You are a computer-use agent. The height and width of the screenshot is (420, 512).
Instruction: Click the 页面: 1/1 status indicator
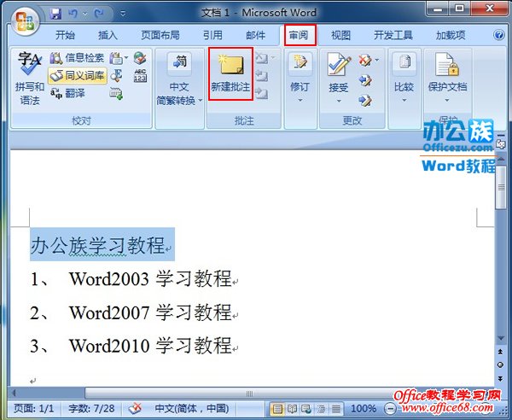click(33, 408)
